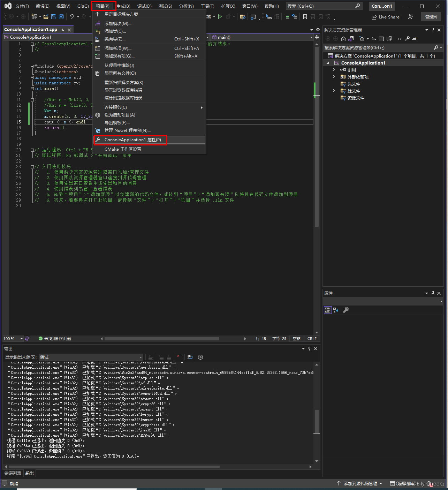Click the green Start Debugging arrow
This screenshot has height=490, width=448.
coord(220,17)
